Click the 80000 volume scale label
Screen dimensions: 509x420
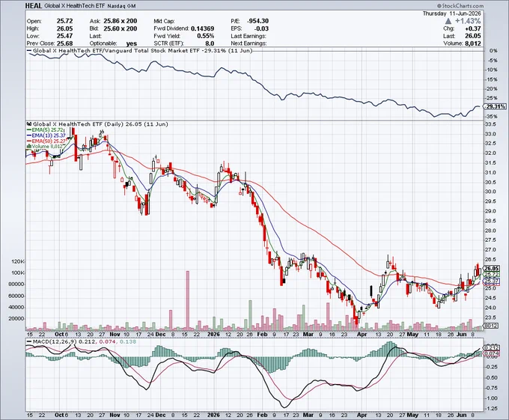click(17, 284)
